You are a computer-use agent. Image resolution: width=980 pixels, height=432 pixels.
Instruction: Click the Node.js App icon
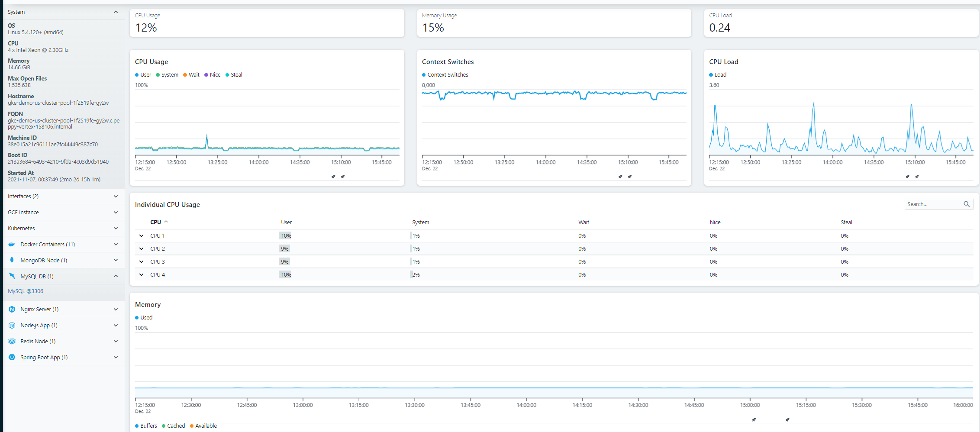pyautogui.click(x=12, y=325)
